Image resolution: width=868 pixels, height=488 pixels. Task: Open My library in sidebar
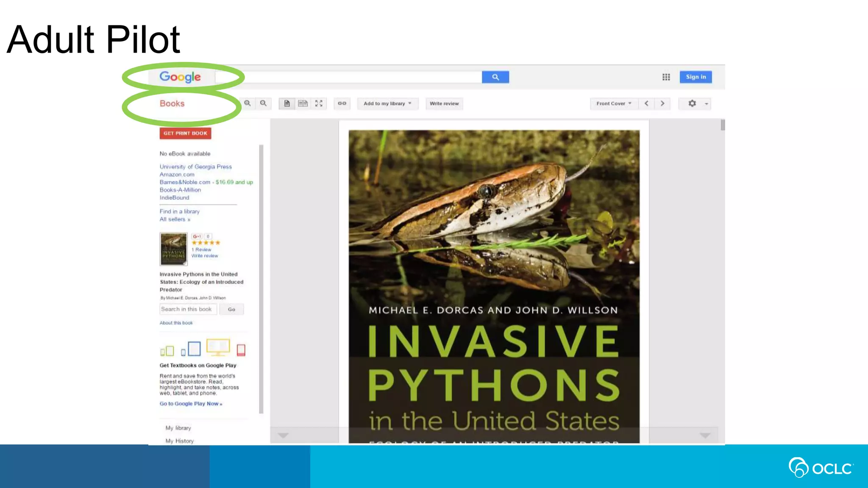pyautogui.click(x=178, y=428)
